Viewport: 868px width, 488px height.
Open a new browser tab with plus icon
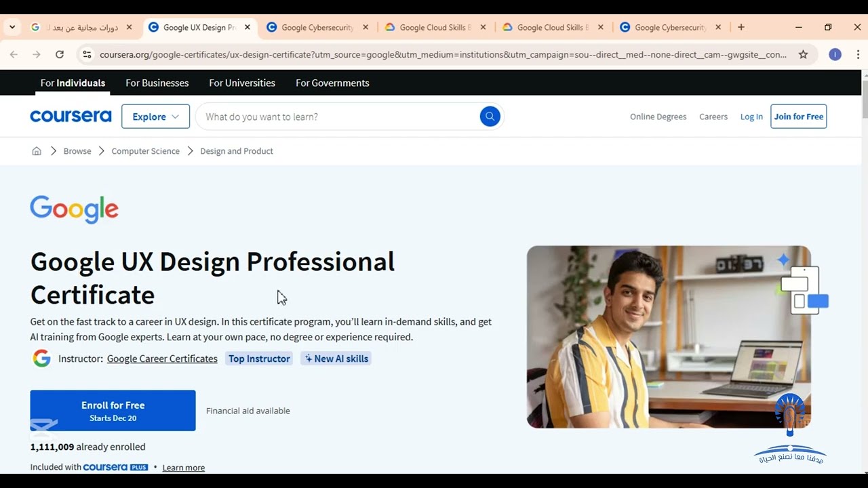click(741, 27)
